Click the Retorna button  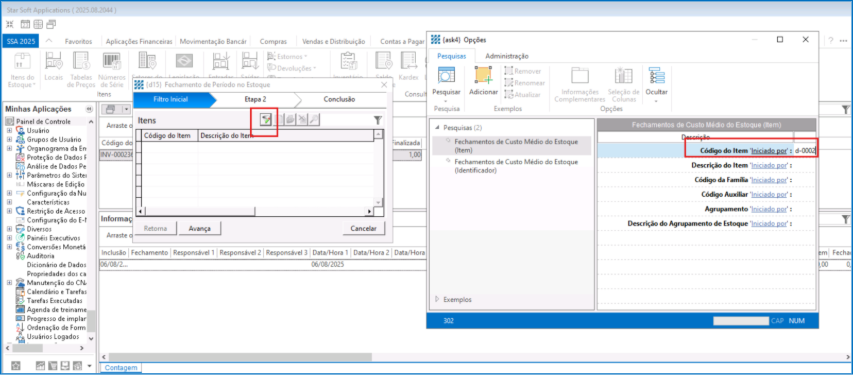pyautogui.click(x=156, y=229)
